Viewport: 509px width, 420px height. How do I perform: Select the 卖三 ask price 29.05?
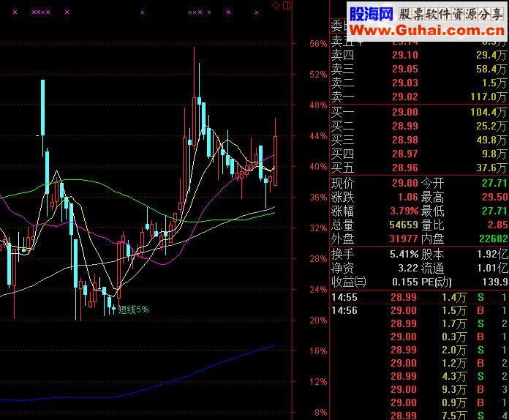(x=405, y=70)
